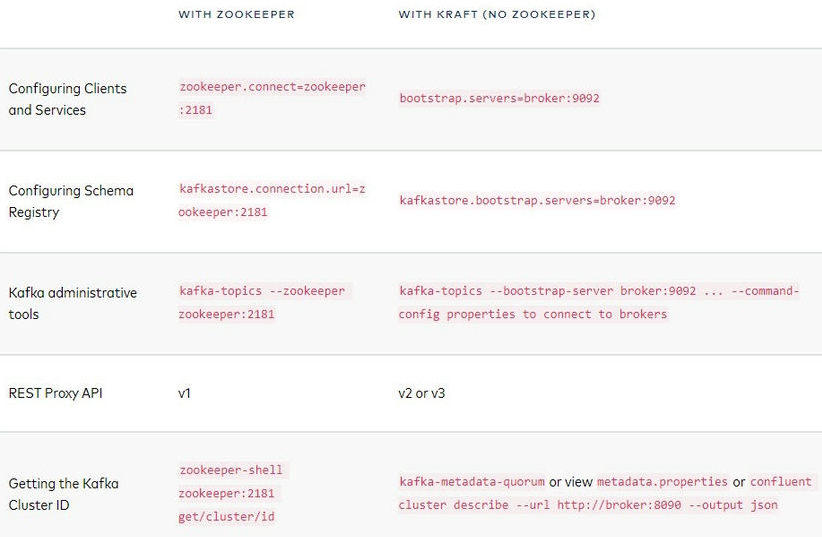The height and width of the screenshot is (537, 822).
Task: Click the 'WITH ZOOKEEPER' column header
Action: point(236,15)
